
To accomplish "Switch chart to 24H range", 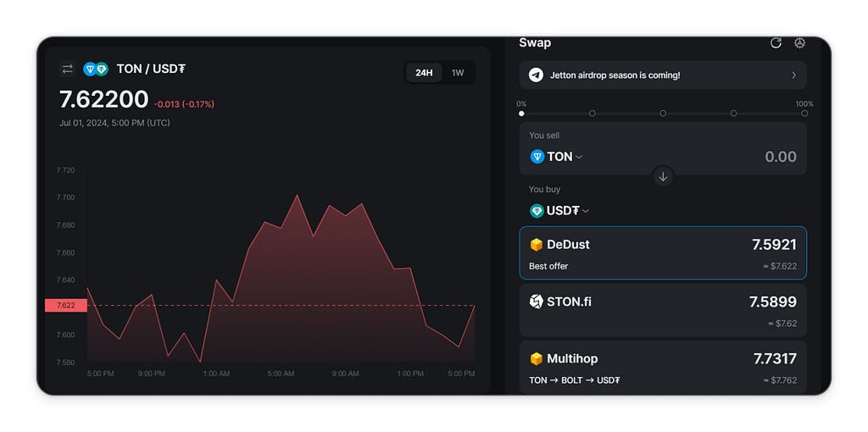I will pyautogui.click(x=424, y=73).
